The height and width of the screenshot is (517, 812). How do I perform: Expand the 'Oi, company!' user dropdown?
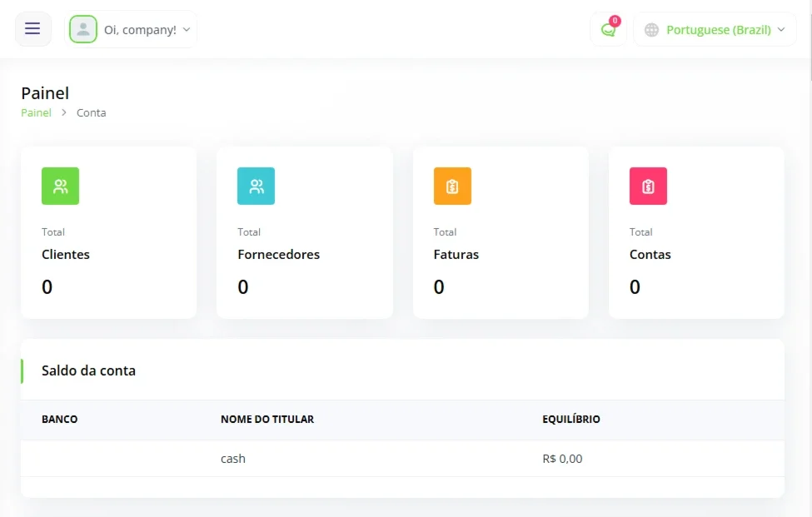coord(131,29)
